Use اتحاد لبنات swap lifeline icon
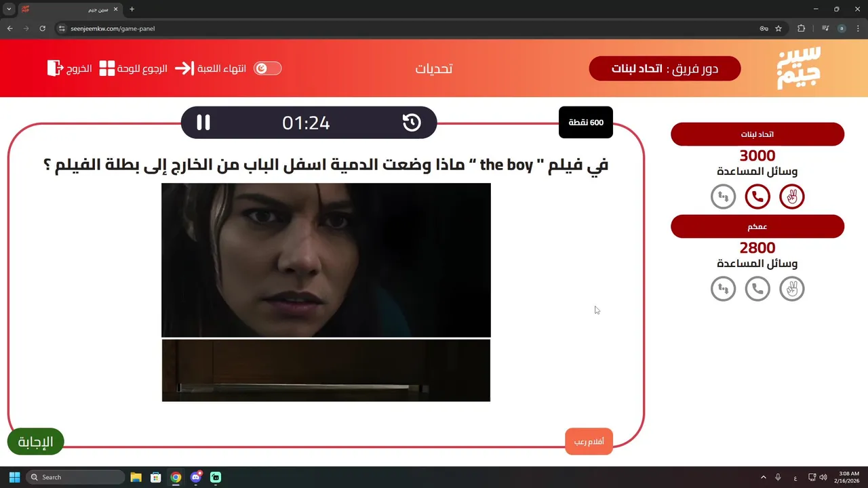Image resolution: width=868 pixels, height=488 pixels. (x=723, y=197)
